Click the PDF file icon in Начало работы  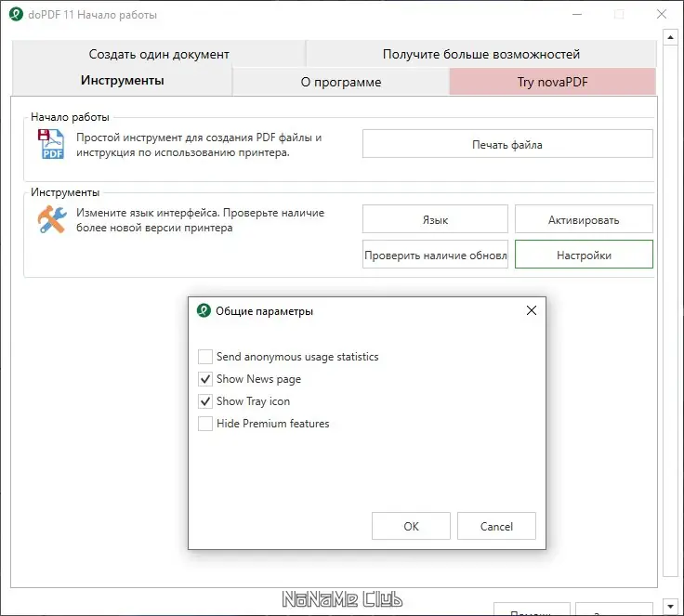(x=50, y=144)
